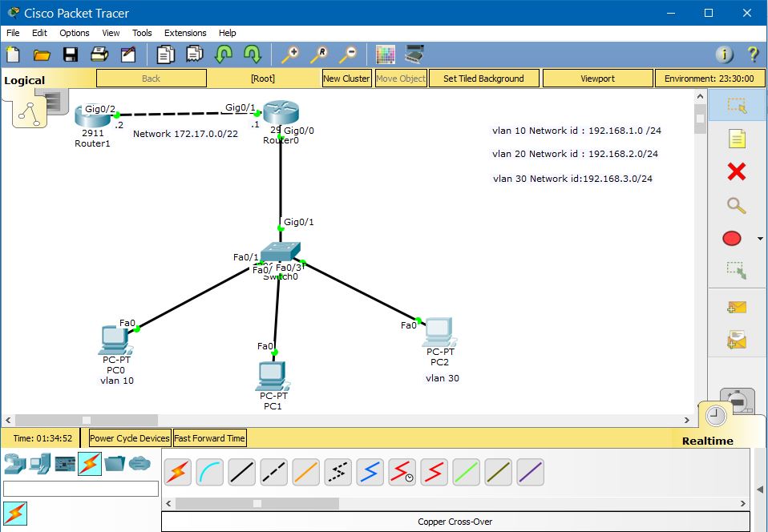Click the Power Cycle Devices button
768x532 pixels.
coord(130,438)
